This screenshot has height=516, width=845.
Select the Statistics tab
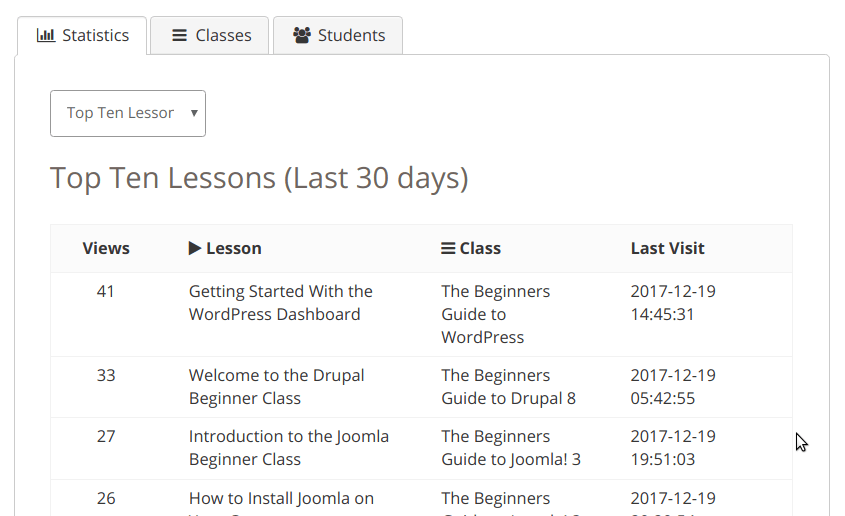[x=83, y=35]
